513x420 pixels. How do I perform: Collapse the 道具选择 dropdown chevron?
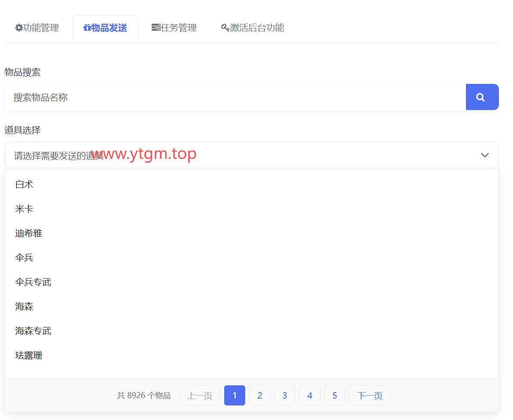484,155
